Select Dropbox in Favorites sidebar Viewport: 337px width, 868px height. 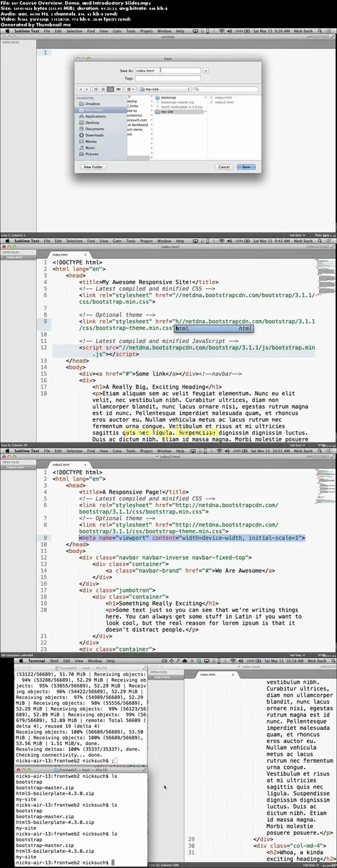[x=92, y=103]
